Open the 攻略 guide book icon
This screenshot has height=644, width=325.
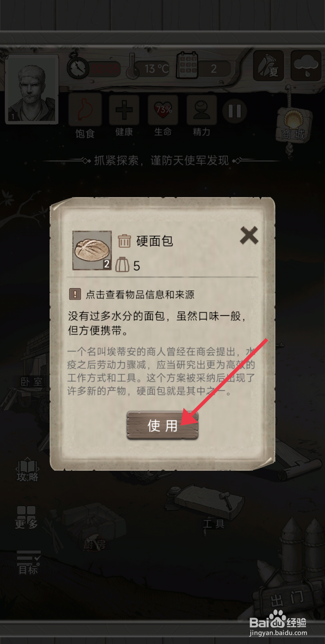point(27,470)
